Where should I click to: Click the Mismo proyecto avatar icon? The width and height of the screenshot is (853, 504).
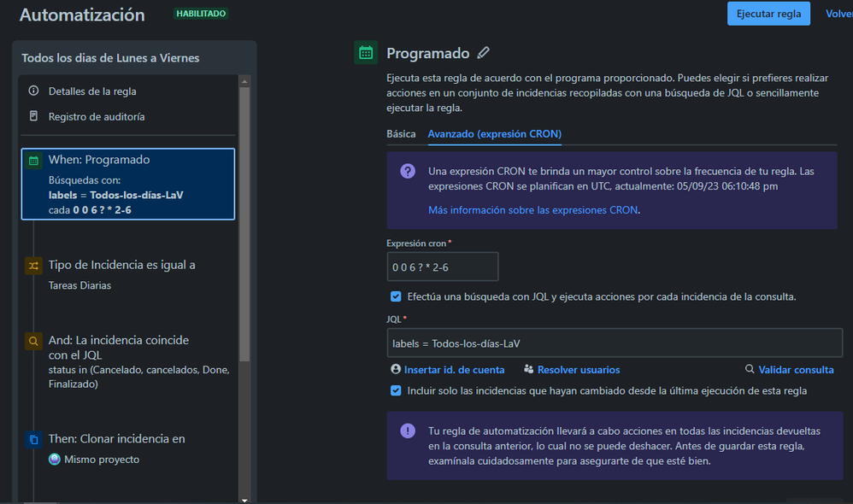click(55, 459)
